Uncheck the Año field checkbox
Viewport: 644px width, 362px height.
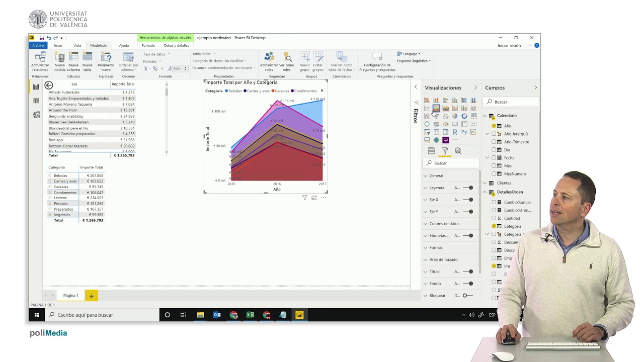pyautogui.click(x=494, y=126)
